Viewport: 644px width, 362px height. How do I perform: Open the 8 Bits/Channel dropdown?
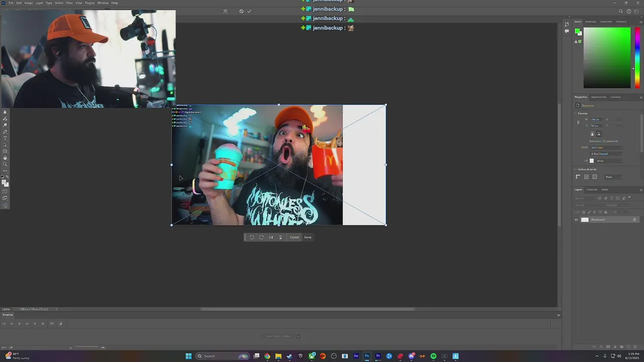(x=606, y=154)
